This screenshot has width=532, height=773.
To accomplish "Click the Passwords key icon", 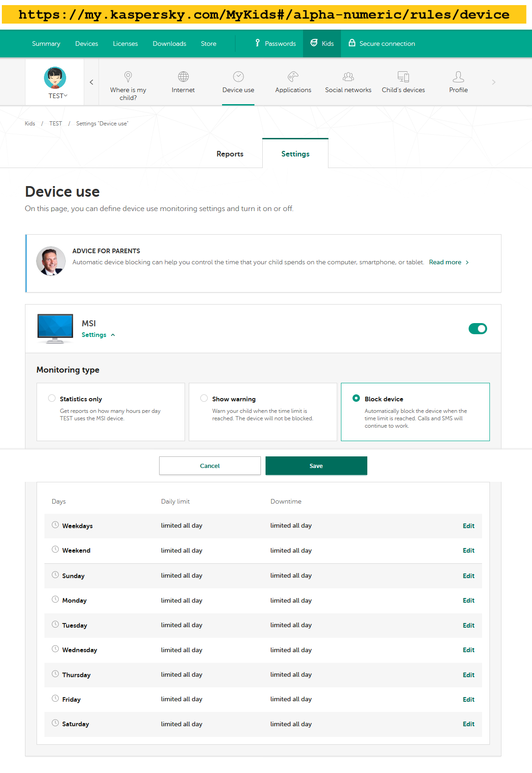I will click(258, 43).
